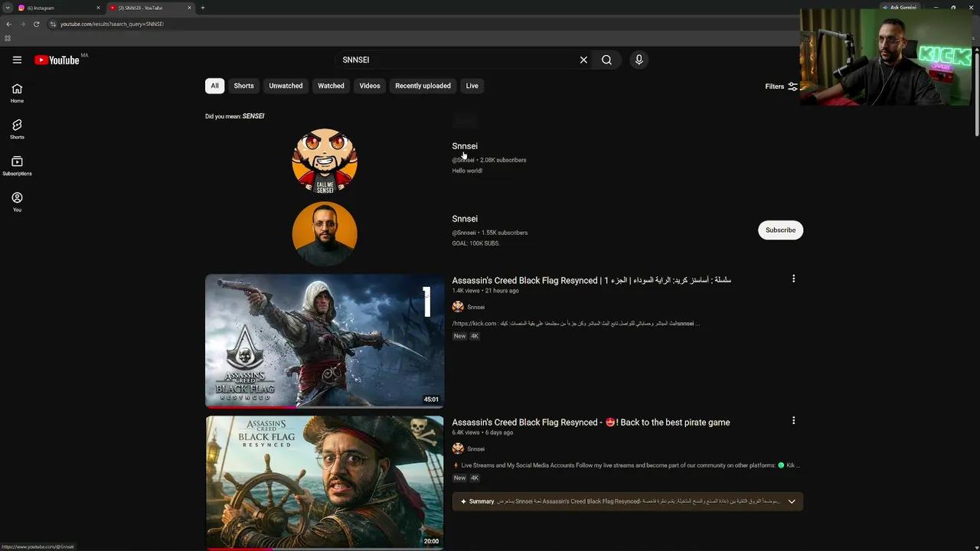Play the 45:01 Black Flag thumbnail
Image resolution: width=980 pixels, height=551 pixels.
tap(325, 341)
